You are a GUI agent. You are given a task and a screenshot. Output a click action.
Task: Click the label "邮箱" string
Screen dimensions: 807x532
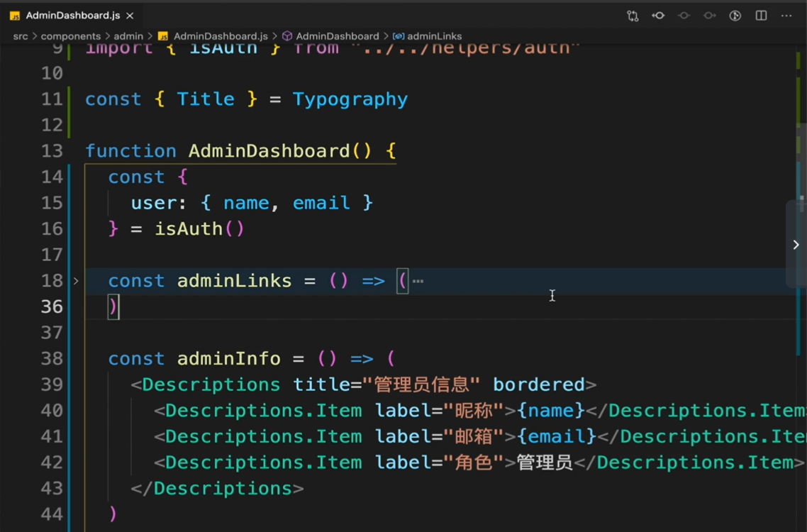pyautogui.click(x=474, y=436)
